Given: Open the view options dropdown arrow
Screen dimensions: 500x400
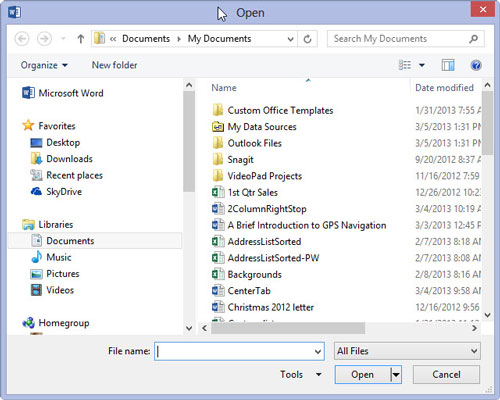Looking at the screenshot, I should (422, 65).
